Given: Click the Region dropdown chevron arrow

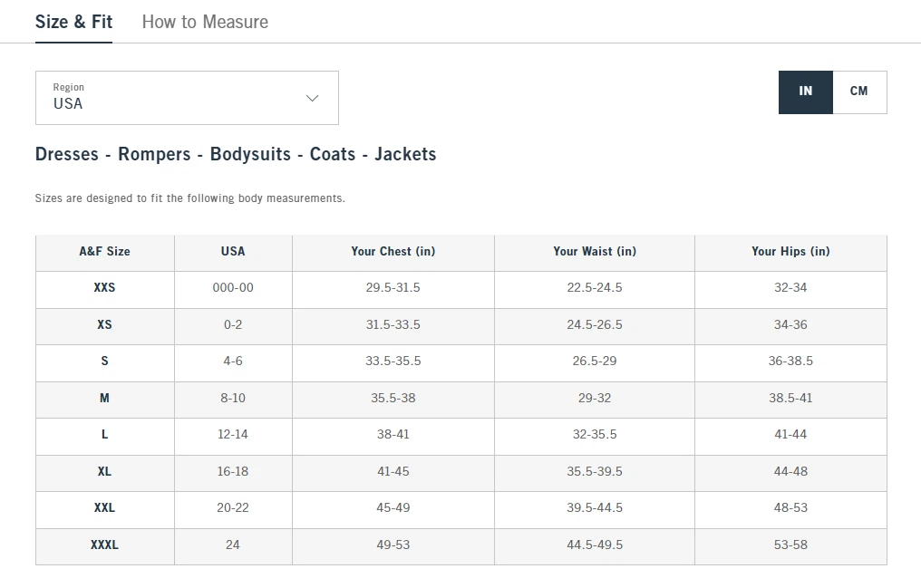Looking at the screenshot, I should pos(313,98).
